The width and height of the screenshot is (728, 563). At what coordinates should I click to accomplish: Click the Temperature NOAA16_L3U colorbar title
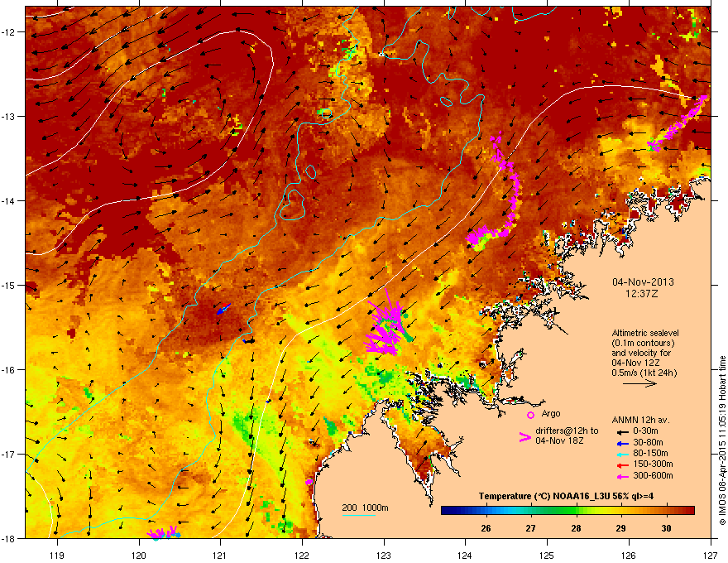pyautogui.click(x=566, y=496)
